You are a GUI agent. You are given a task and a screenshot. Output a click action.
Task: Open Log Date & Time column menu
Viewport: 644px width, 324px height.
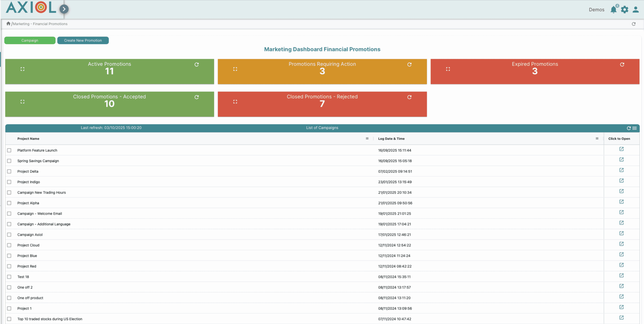coord(597,139)
